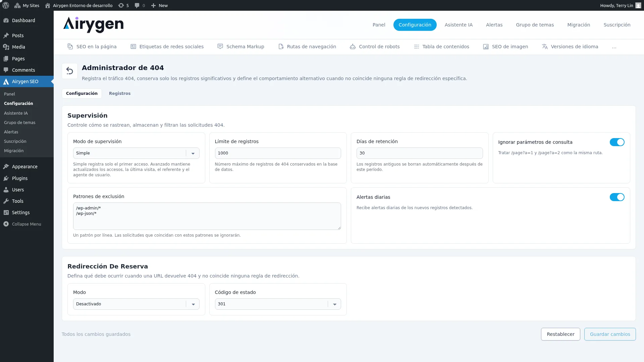Click the Media icon in sidebar
Image resolution: width=644 pixels, height=362 pixels.
(x=6, y=47)
